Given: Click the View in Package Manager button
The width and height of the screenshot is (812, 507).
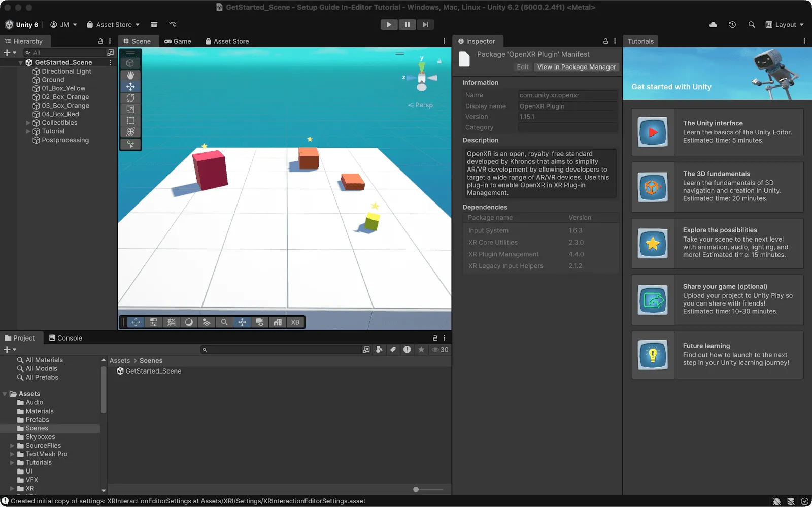Looking at the screenshot, I should click(577, 66).
